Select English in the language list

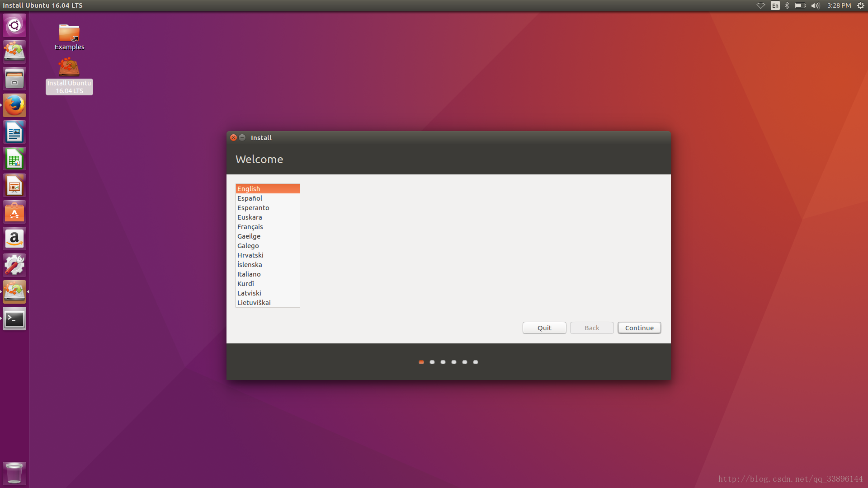(268, 189)
